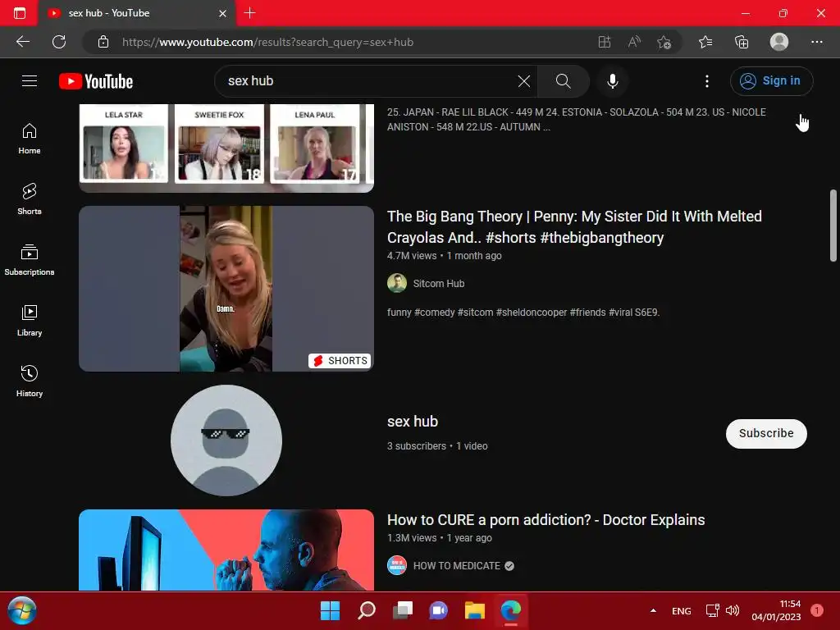This screenshot has height=630, width=840.
Task: Open the Big Bang Theory Penny shorts title
Action: (x=574, y=226)
